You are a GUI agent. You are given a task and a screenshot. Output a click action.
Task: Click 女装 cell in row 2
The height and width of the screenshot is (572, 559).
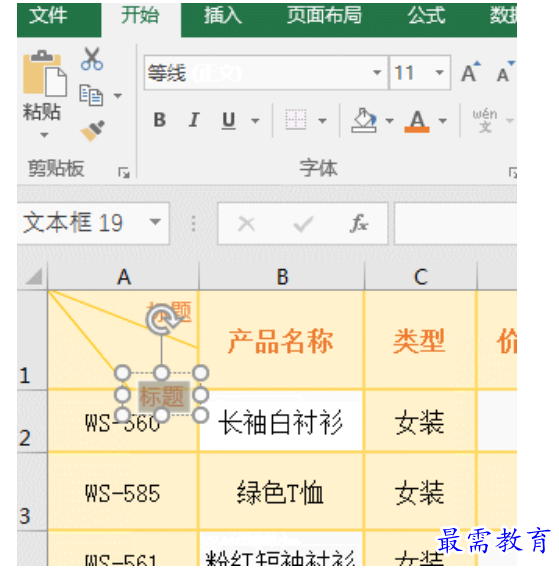420,422
